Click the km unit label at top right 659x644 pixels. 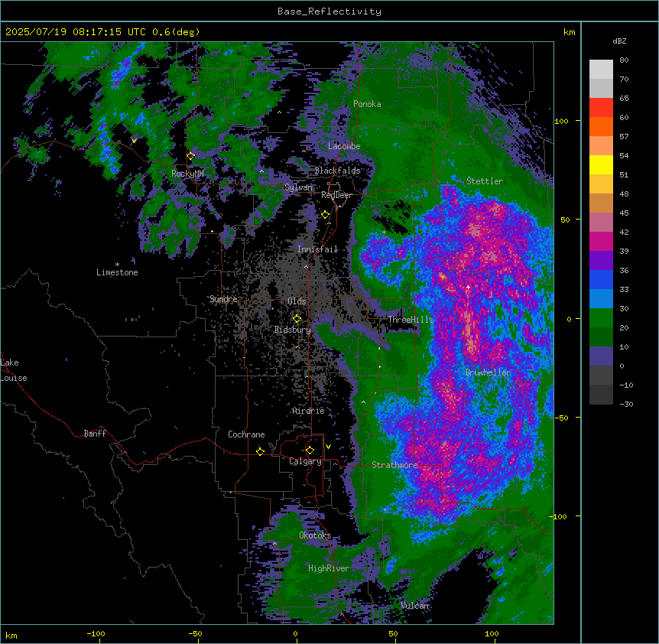(x=569, y=32)
